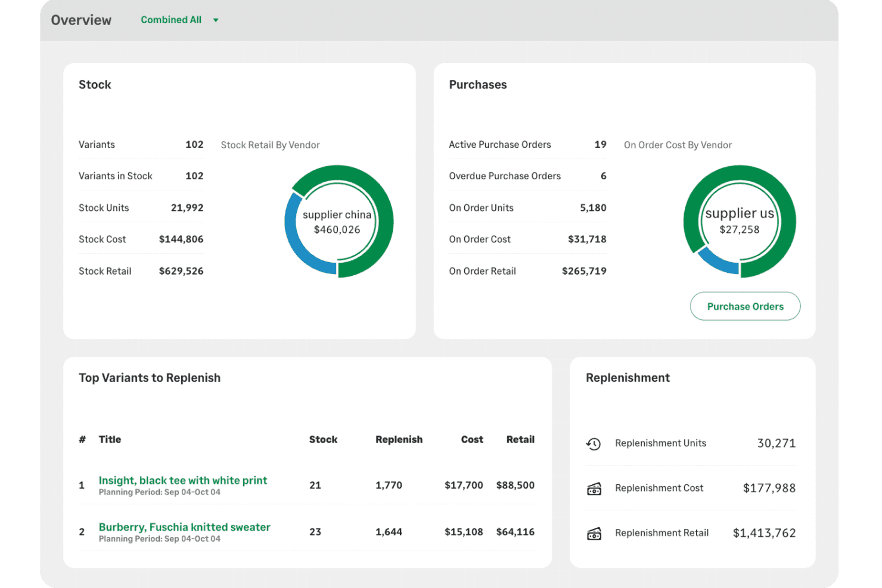Click the Replenishment Retail value $1,413,762
The image size is (882, 588).
(x=765, y=533)
